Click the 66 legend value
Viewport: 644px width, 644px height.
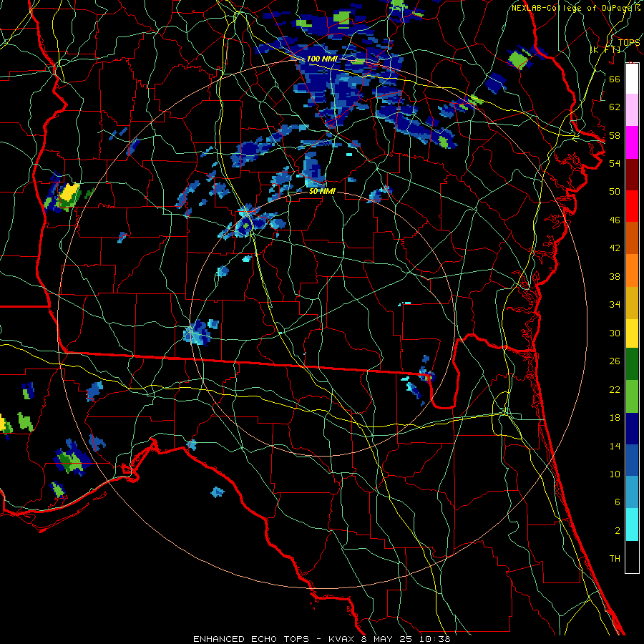pos(615,79)
